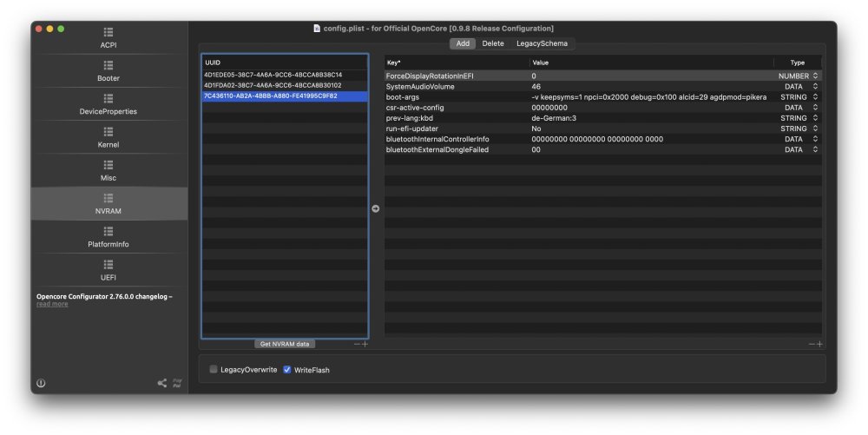Screen dimensions: 868x435
Task: Select the prev-lang:kbd key
Action: pyautogui.click(x=409, y=118)
